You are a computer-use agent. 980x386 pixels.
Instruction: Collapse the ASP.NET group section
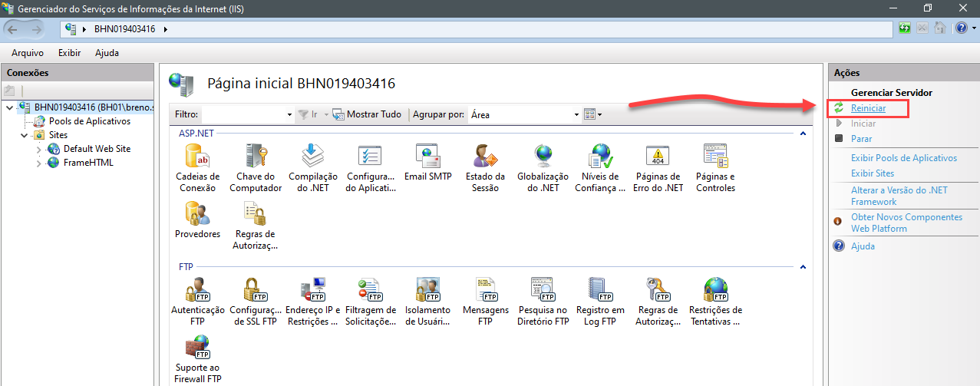[803, 134]
